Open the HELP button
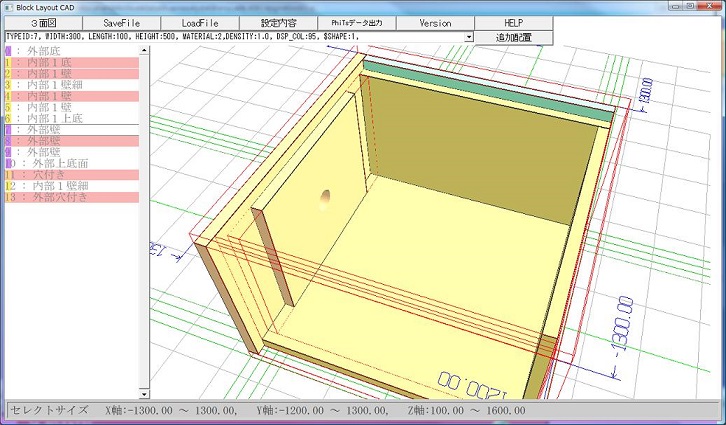Viewport: 726px width, 425px height. (x=513, y=23)
